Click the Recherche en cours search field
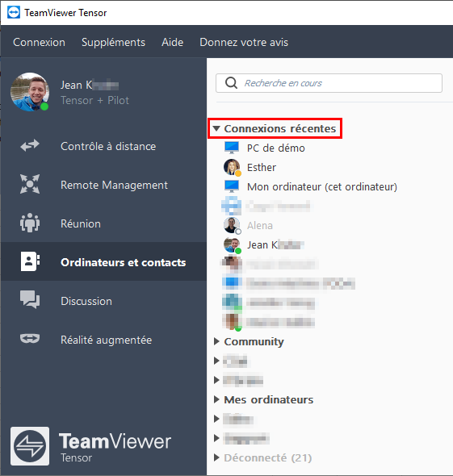 tap(329, 83)
